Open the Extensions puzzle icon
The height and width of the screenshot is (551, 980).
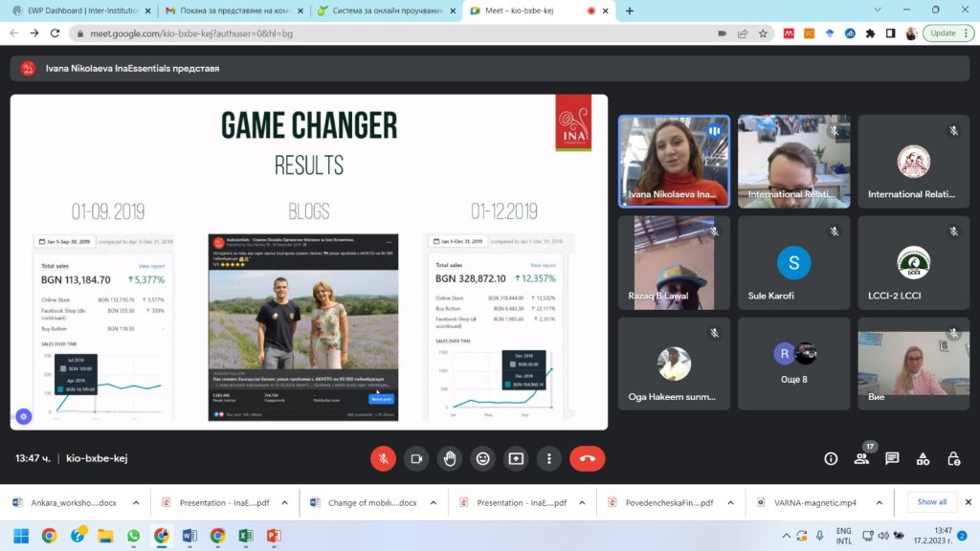870,33
